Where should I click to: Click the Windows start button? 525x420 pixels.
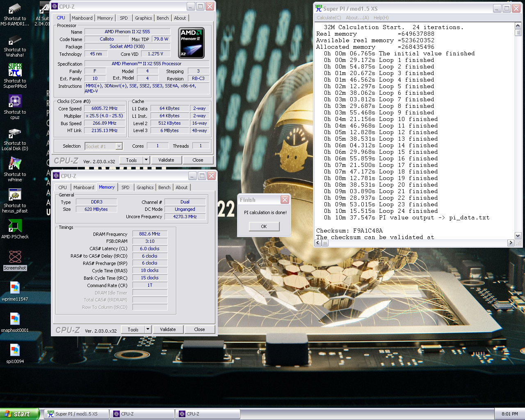(x=20, y=414)
